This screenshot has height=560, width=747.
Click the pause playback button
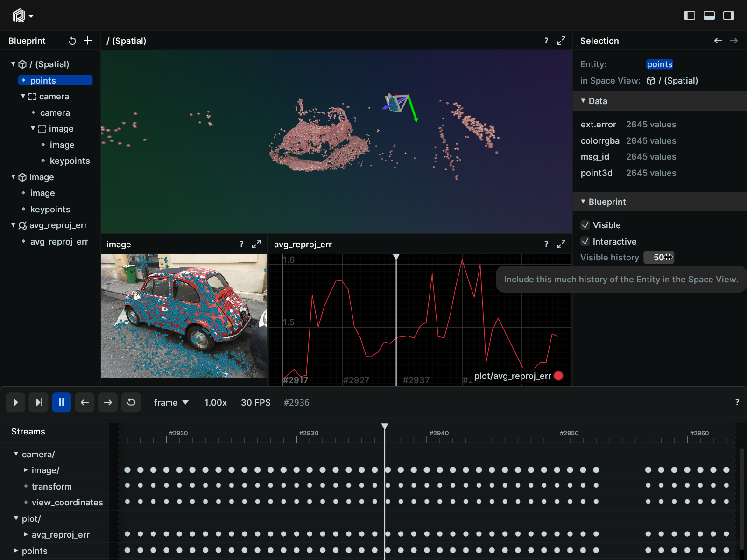click(62, 402)
